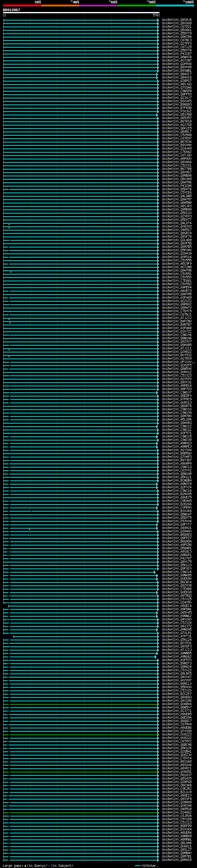Select hit label UniRef100_Q2HV44
This screenshot has width=197, height=868.
tap(176, 64)
